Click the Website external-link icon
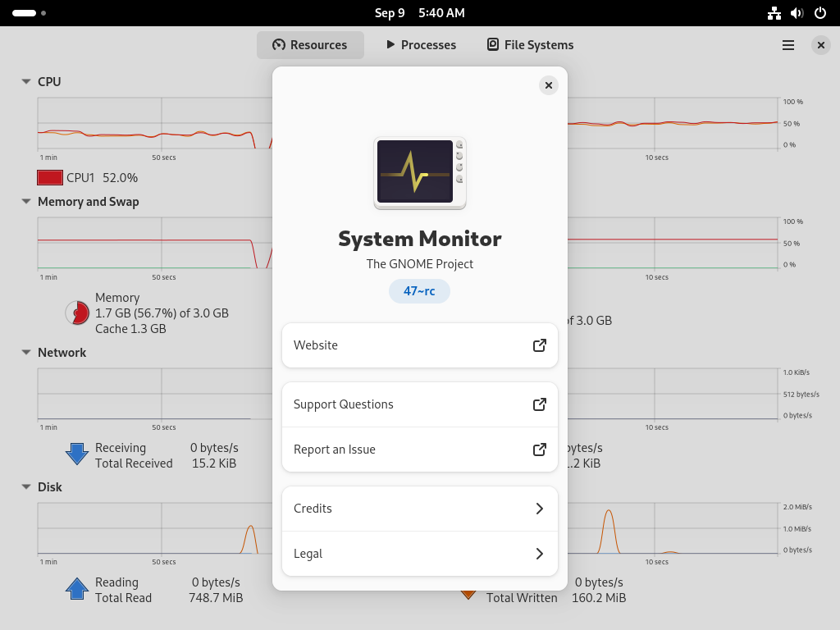The height and width of the screenshot is (630, 840). click(x=540, y=345)
